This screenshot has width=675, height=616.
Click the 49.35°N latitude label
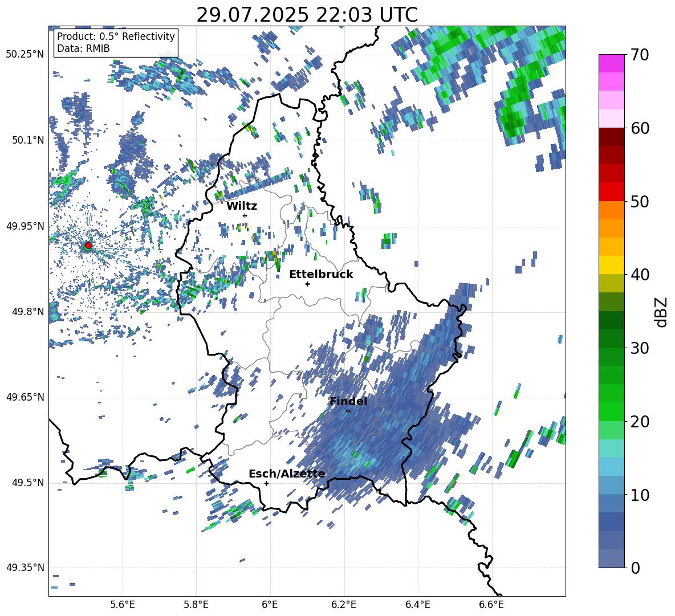coord(25,568)
